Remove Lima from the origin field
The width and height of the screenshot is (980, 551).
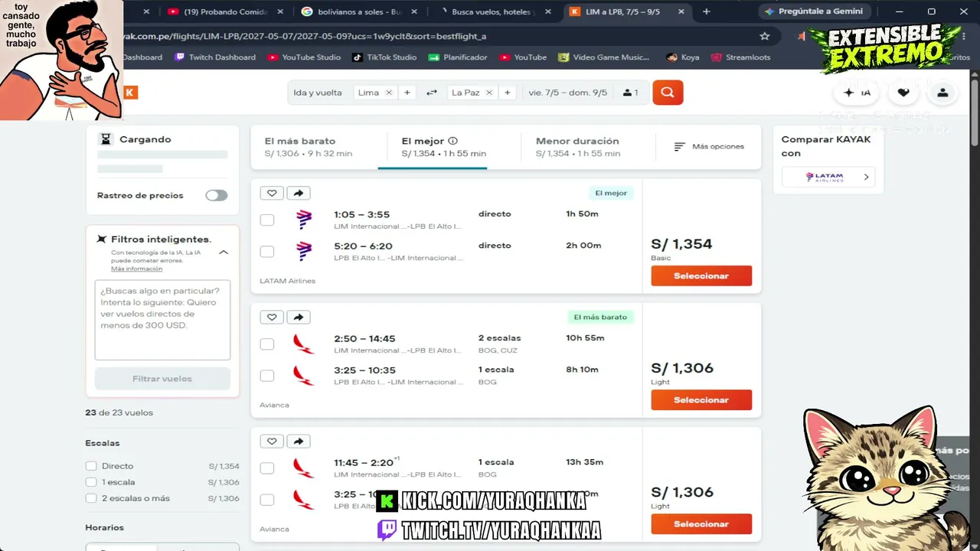tap(389, 93)
